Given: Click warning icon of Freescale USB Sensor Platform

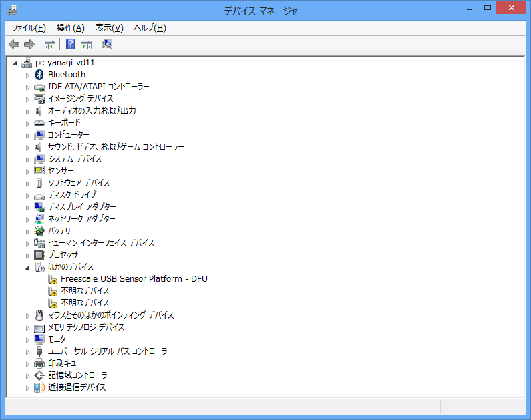Looking at the screenshot, I should [53, 279].
